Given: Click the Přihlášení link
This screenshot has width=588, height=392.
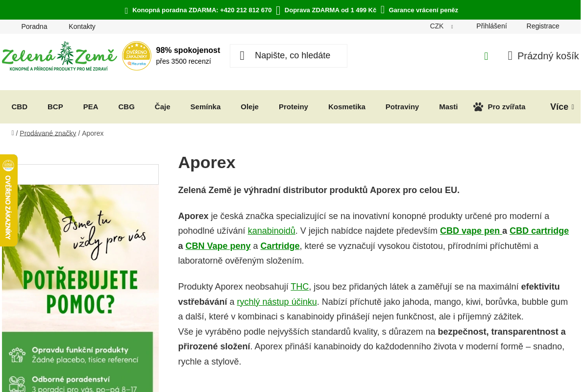Looking at the screenshot, I should pyautogui.click(x=491, y=26).
